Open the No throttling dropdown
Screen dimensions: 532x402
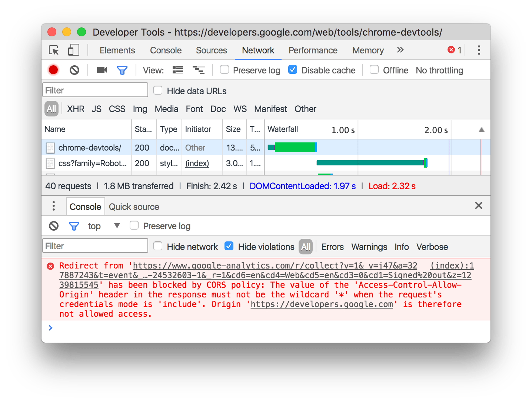click(x=439, y=70)
